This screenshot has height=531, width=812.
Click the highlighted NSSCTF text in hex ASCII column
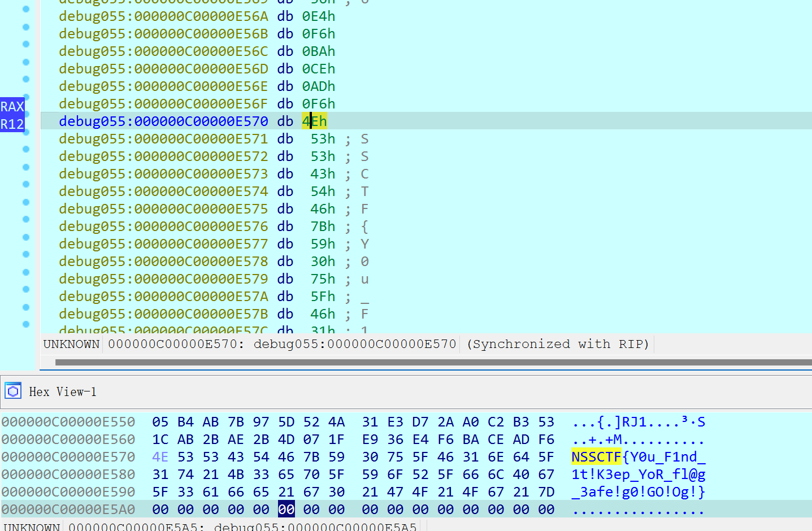click(x=596, y=456)
